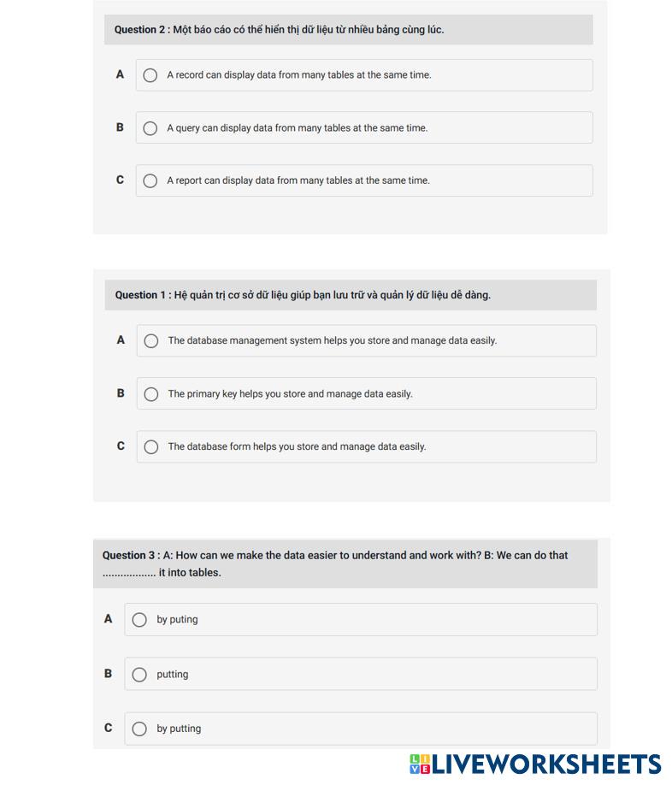Select 'A report can display data' radio

click(150, 180)
